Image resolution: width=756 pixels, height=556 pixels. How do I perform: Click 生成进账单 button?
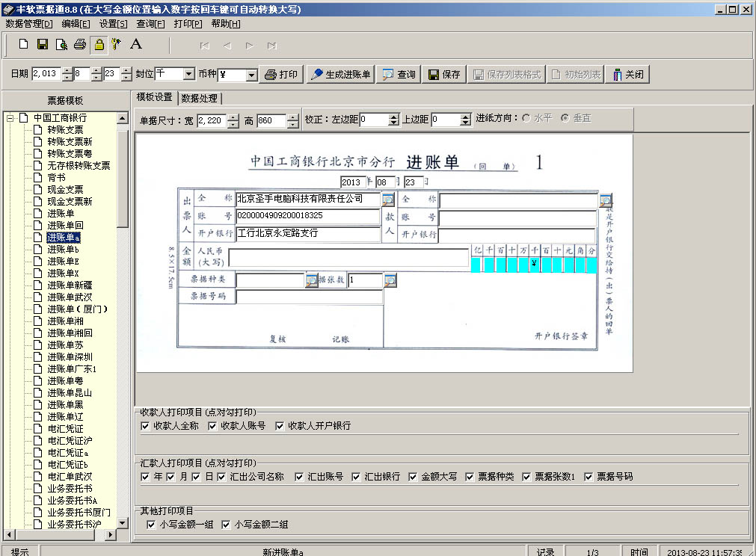click(340, 74)
